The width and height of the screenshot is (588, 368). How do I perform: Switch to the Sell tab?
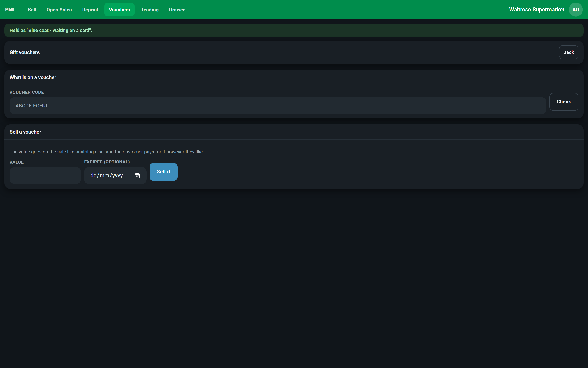32,10
